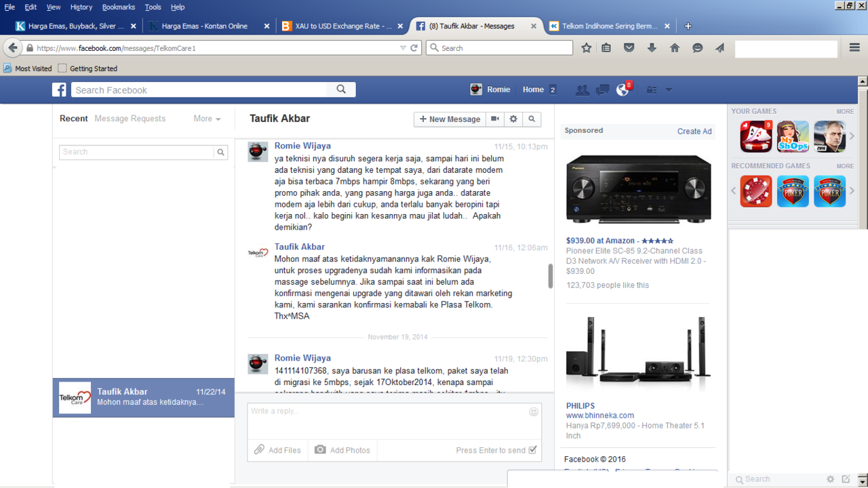Open Friend Requests icon in Facebook bar
Viewport: 868px width, 488px height.
582,89
